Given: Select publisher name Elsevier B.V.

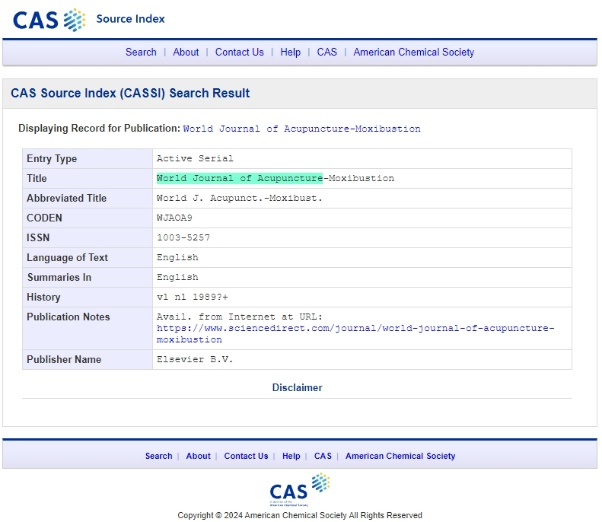Looking at the screenshot, I should (195, 359).
